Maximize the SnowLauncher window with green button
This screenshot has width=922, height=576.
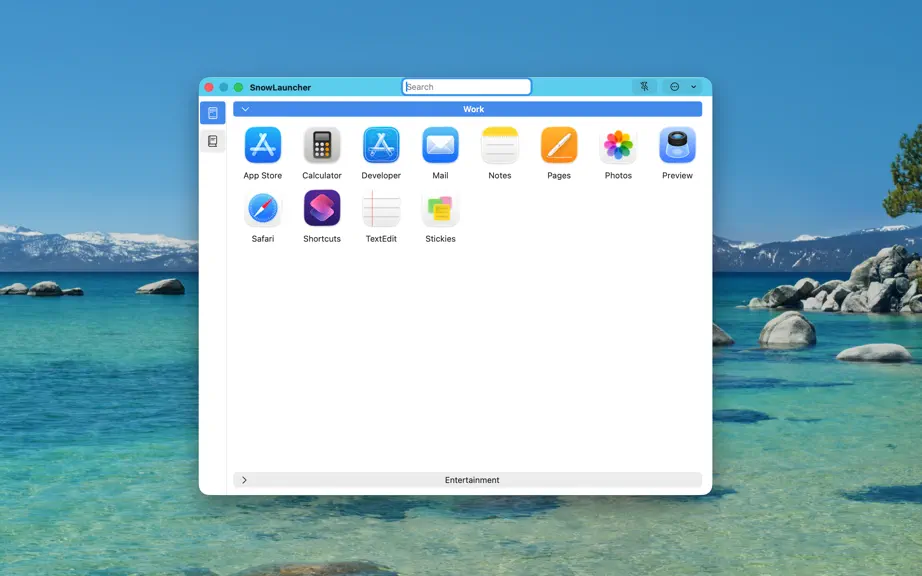pos(238,87)
